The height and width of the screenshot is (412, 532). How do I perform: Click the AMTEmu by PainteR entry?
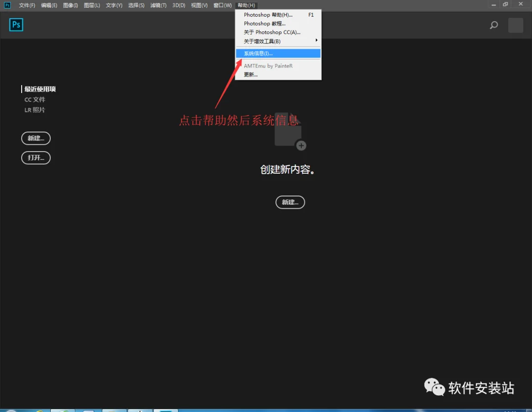click(278, 66)
